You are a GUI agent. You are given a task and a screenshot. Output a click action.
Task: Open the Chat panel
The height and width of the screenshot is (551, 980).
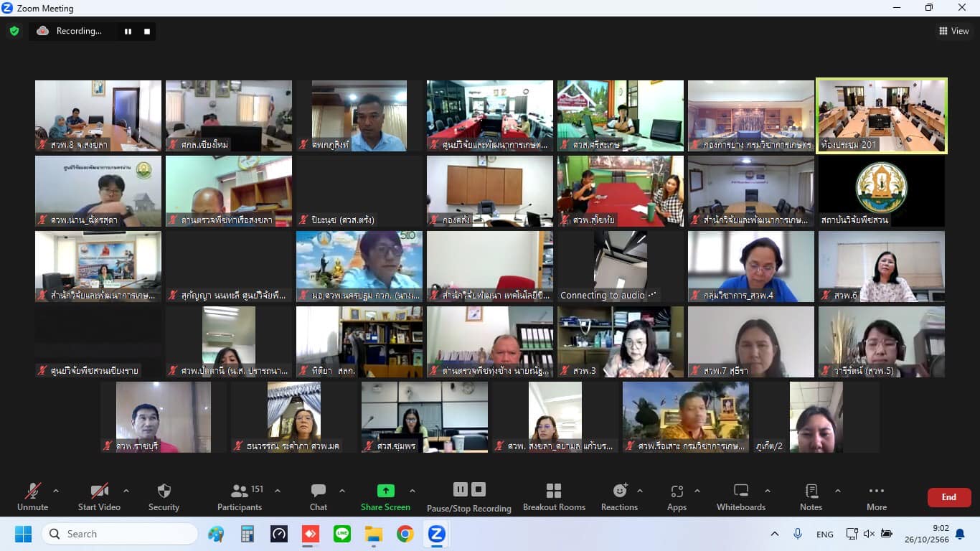[x=319, y=491]
